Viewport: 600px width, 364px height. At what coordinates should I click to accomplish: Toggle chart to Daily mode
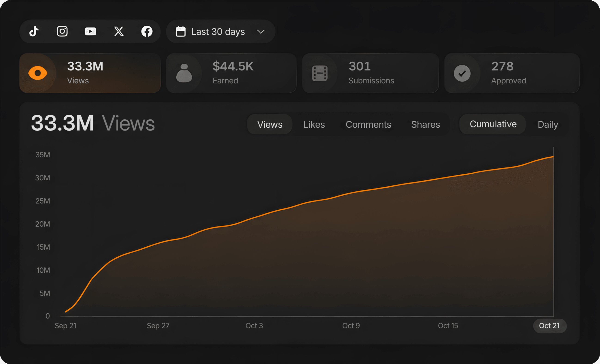point(548,124)
